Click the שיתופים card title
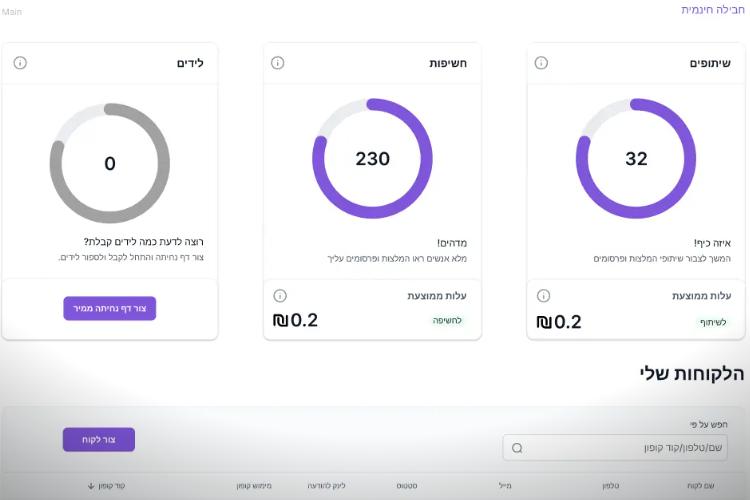This screenshot has height=500, width=750. tap(710, 63)
